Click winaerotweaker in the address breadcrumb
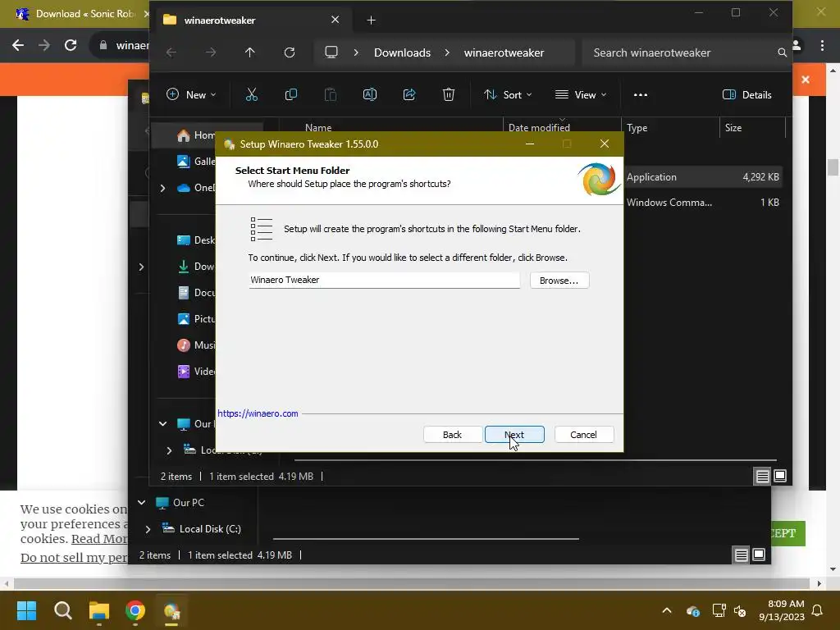The height and width of the screenshot is (630, 840). [504, 52]
